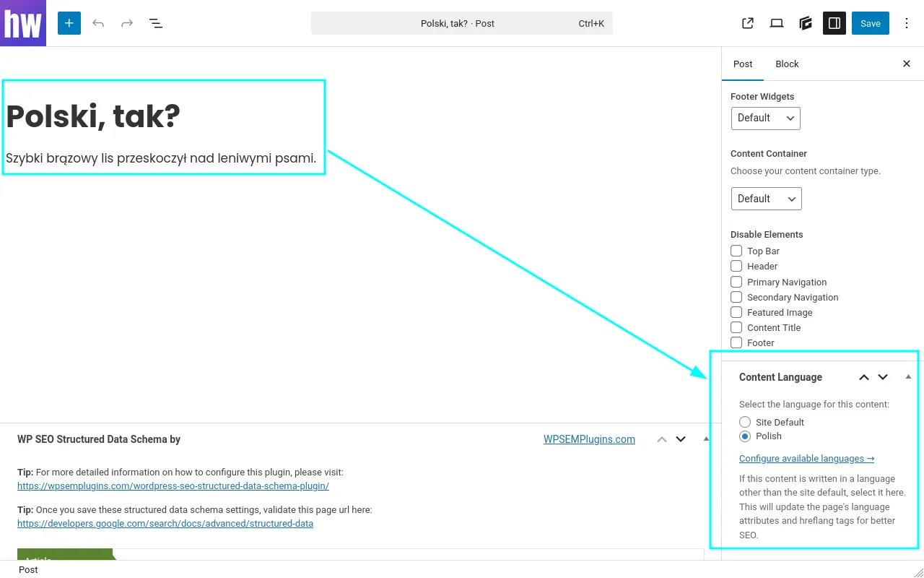Click the Undo icon in the toolbar
Screen dimensions: 924x578
tap(98, 23)
